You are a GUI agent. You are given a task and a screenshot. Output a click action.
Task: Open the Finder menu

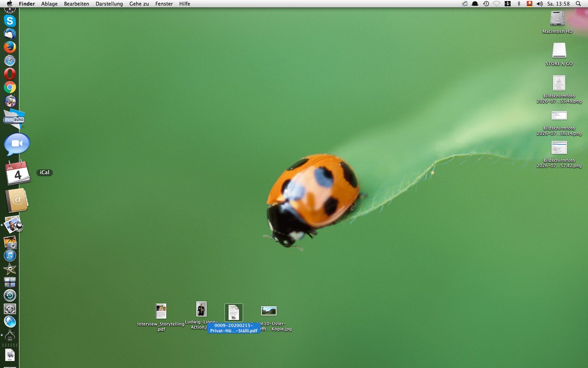[x=27, y=4]
